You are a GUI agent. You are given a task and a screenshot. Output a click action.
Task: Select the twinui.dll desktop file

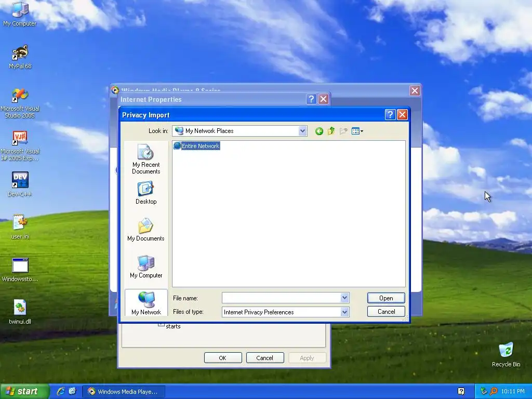click(x=20, y=312)
